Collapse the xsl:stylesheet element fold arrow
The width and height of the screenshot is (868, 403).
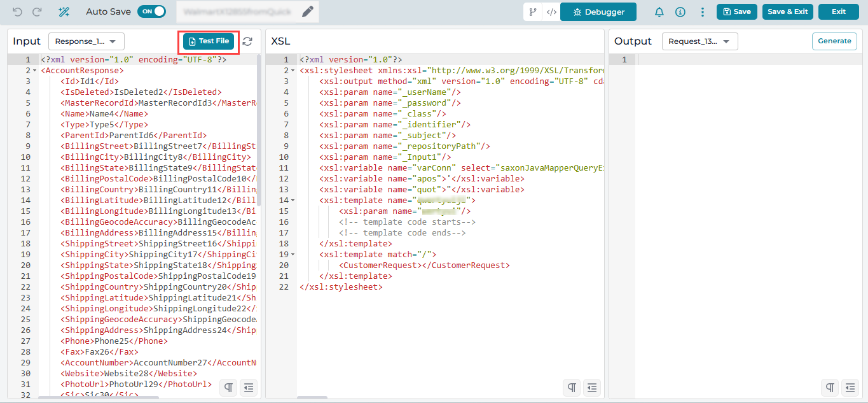(293, 71)
